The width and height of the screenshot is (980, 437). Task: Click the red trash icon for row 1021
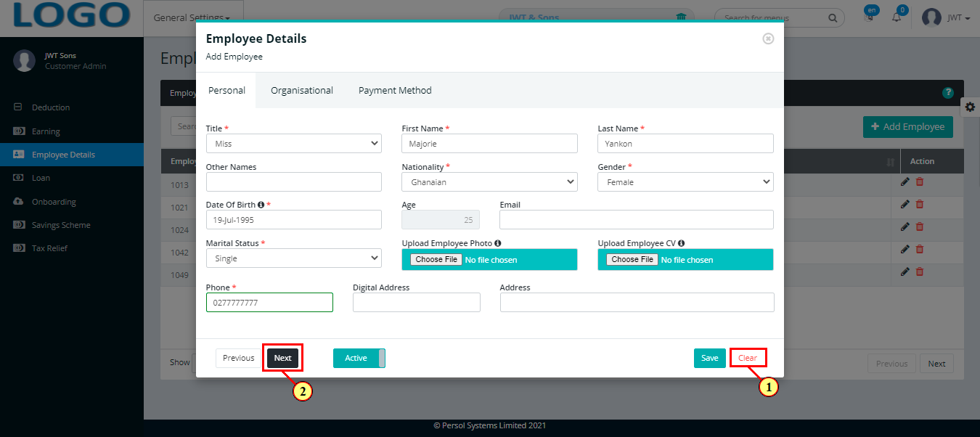920,205
